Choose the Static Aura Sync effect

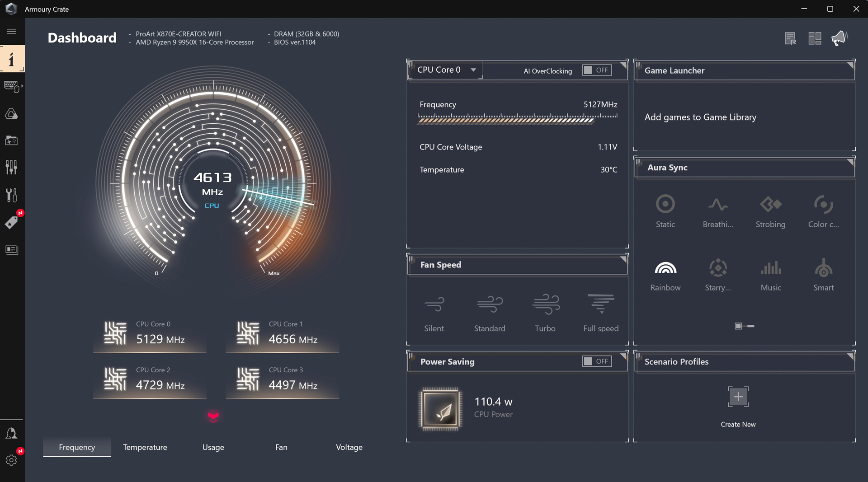[665, 211]
